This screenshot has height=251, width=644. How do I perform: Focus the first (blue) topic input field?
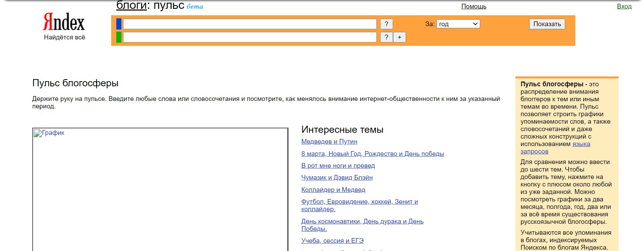pyautogui.click(x=250, y=24)
